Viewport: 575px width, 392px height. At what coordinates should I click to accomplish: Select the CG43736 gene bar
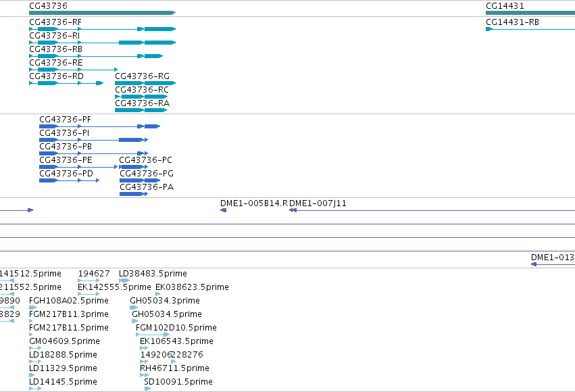tap(102, 13)
